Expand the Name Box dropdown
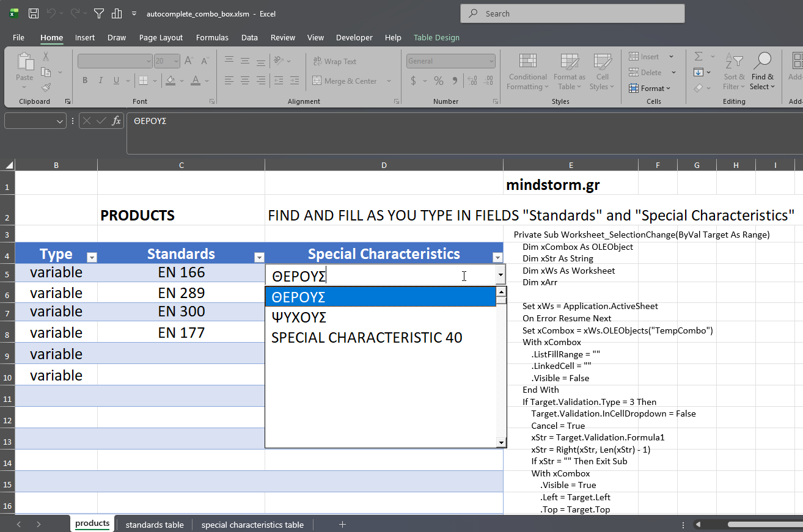Screen dimensions: 803x532 point(60,122)
